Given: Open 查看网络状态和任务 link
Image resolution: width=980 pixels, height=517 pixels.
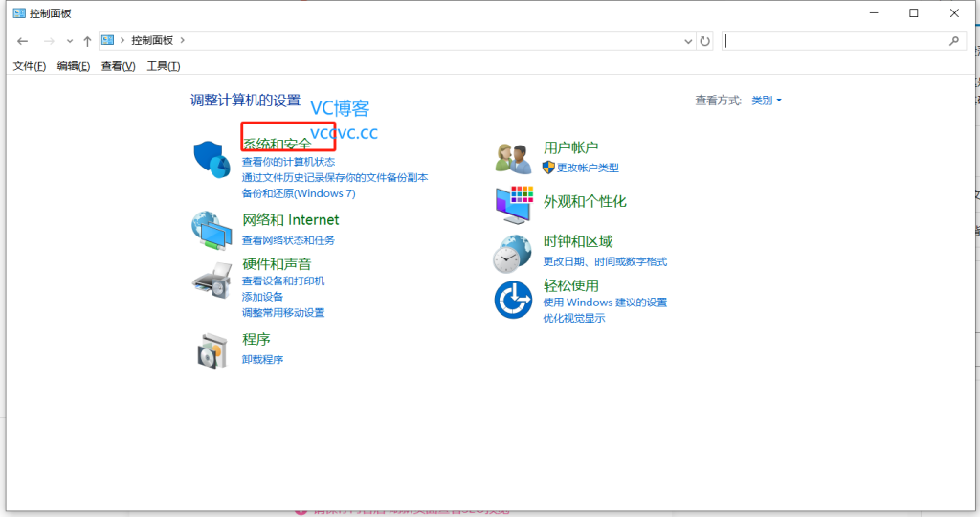Looking at the screenshot, I should click(288, 240).
